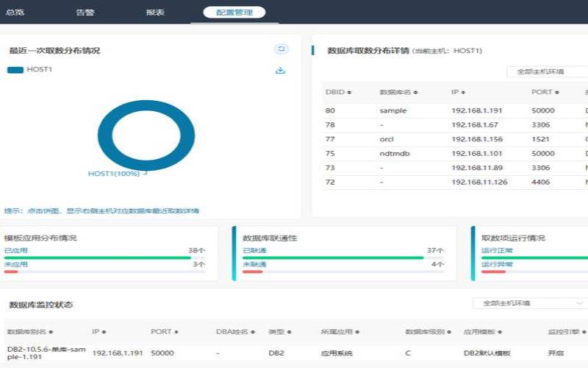Click the red 未应用 progress bar
Viewport: 588px width, 368px height.
tap(11, 272)
